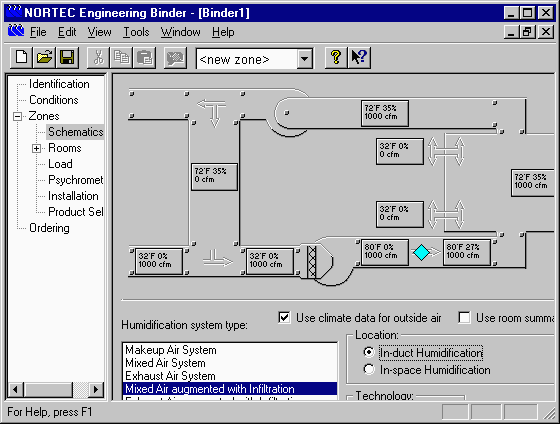
Task: Click the crosshatched filter symbol in the duct
Action: 312,262
